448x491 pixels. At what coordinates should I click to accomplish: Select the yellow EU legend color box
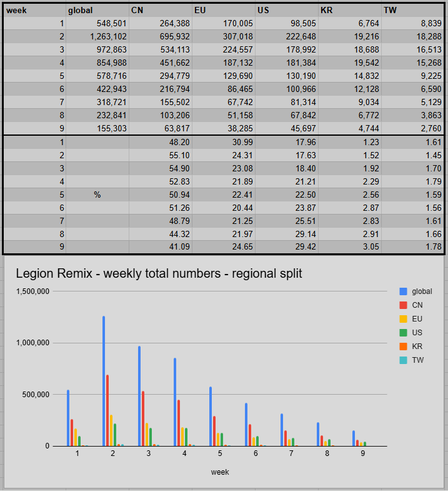403,319
